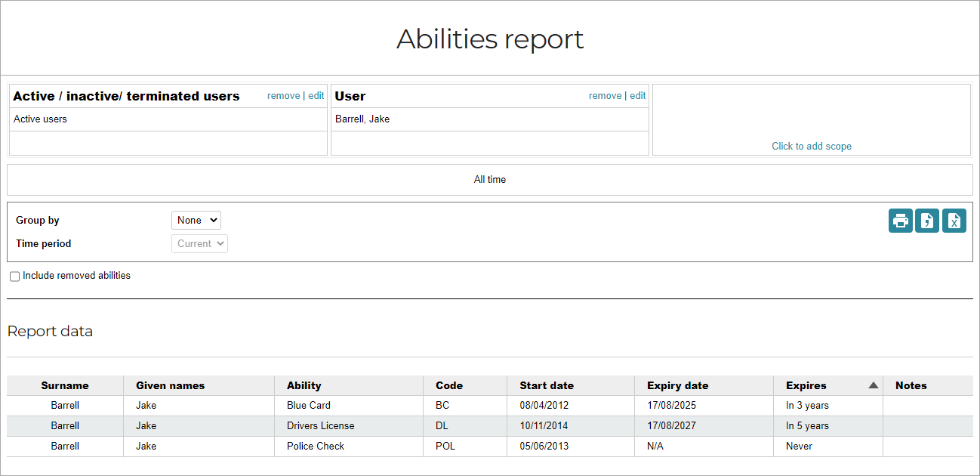Click the Abilities report title
980x476 pixels.
(x=490, y=39)
